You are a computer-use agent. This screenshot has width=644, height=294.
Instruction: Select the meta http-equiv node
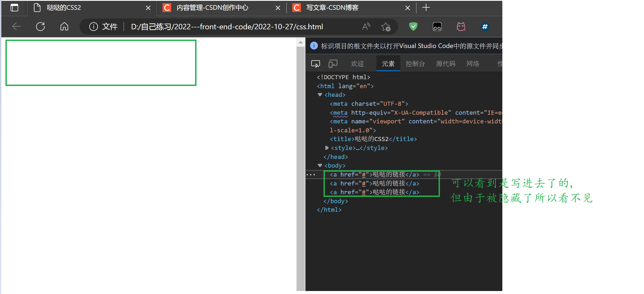[x=416, y=113]
